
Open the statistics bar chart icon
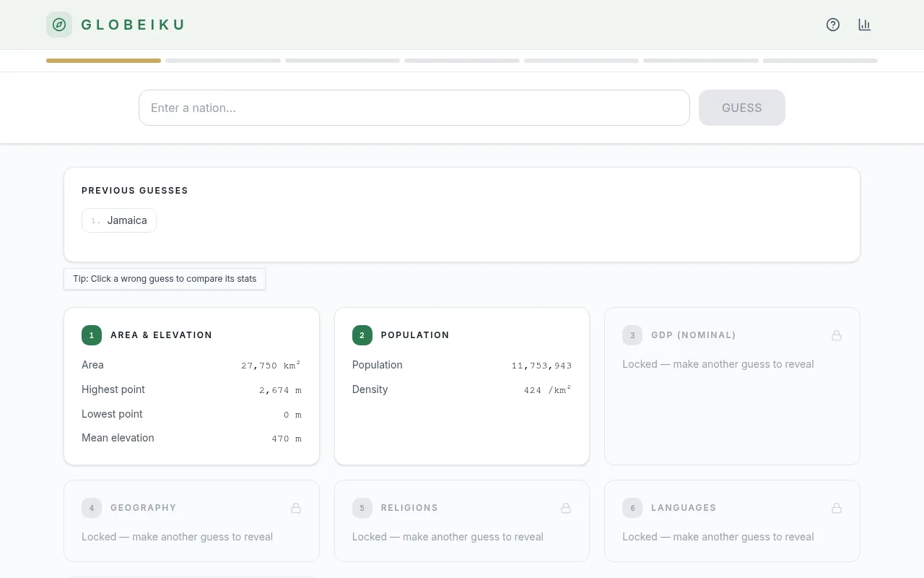coord(865,25)
